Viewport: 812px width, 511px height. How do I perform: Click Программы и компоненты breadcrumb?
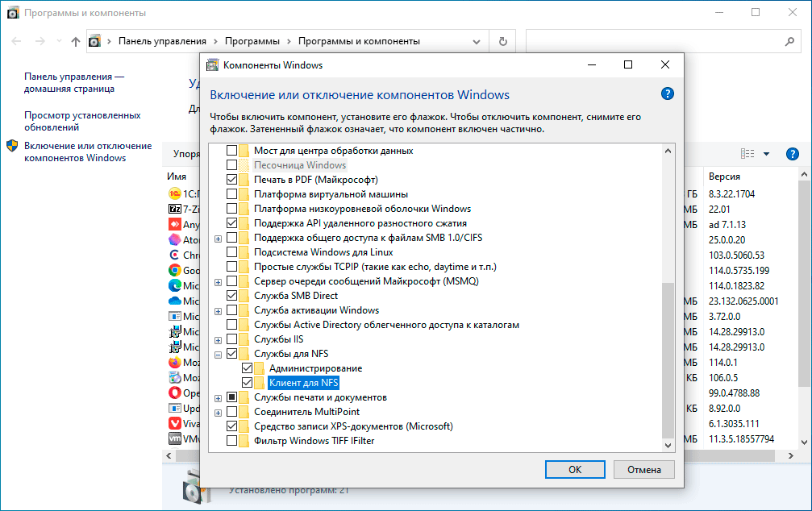pyautogui.click(x=359, y=41)
